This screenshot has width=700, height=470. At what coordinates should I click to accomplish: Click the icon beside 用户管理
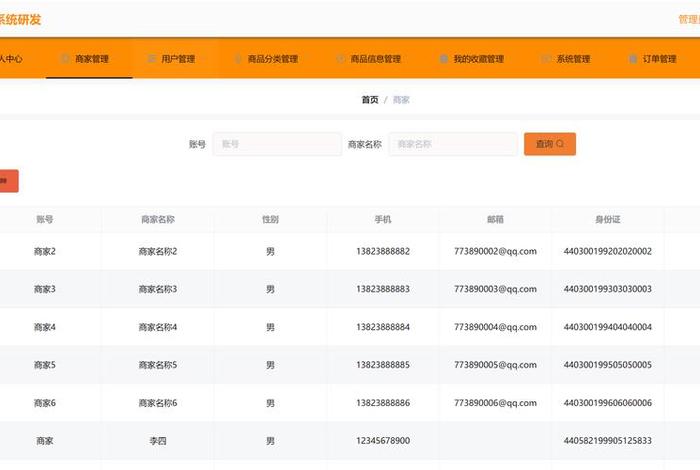pos(151,59)
